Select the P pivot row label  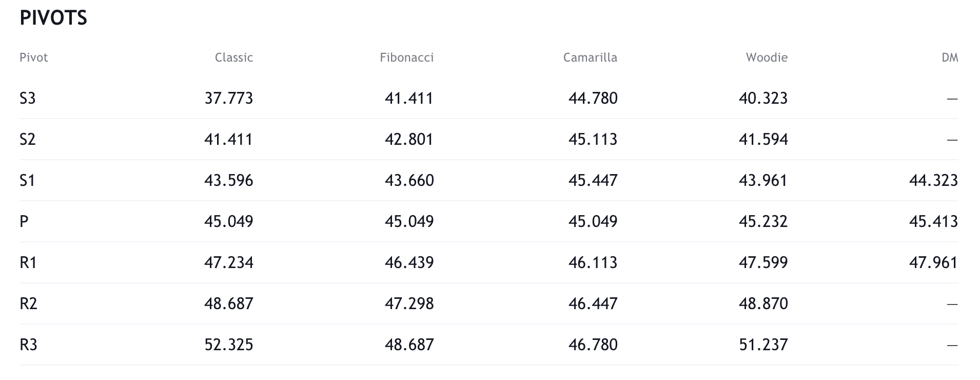tap(24, 221)
